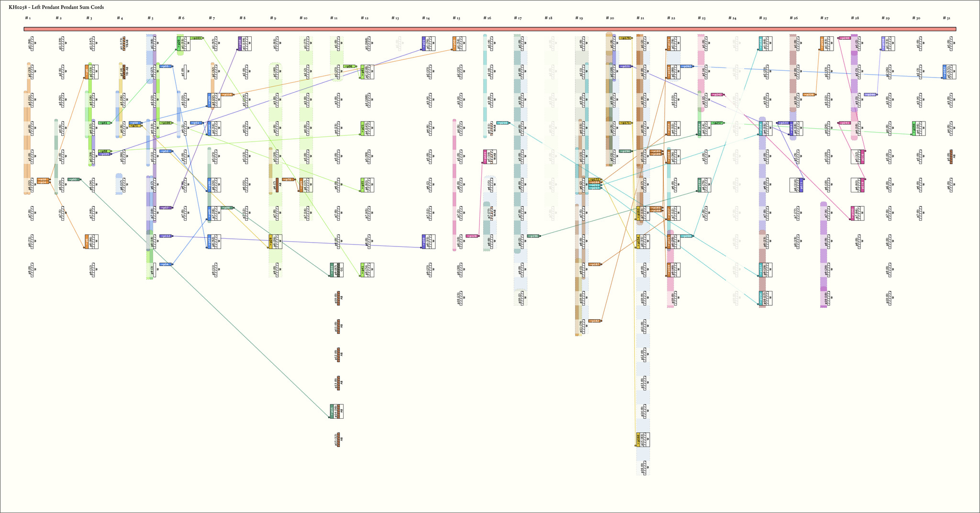980x513 pixels.
Task: Click the blue →p262 label
Action: tap(686, 66)
